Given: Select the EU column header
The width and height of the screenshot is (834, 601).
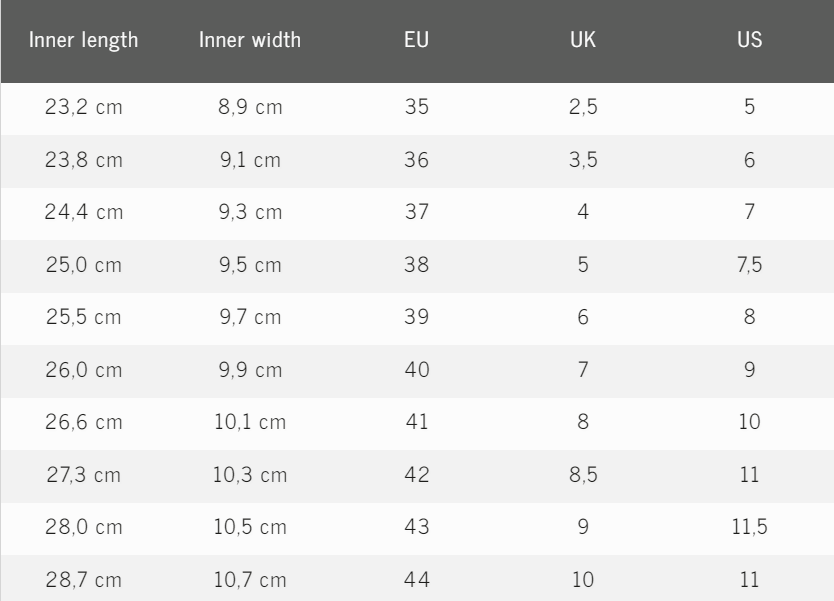Looking at the screenshot, I should (417, 42).
